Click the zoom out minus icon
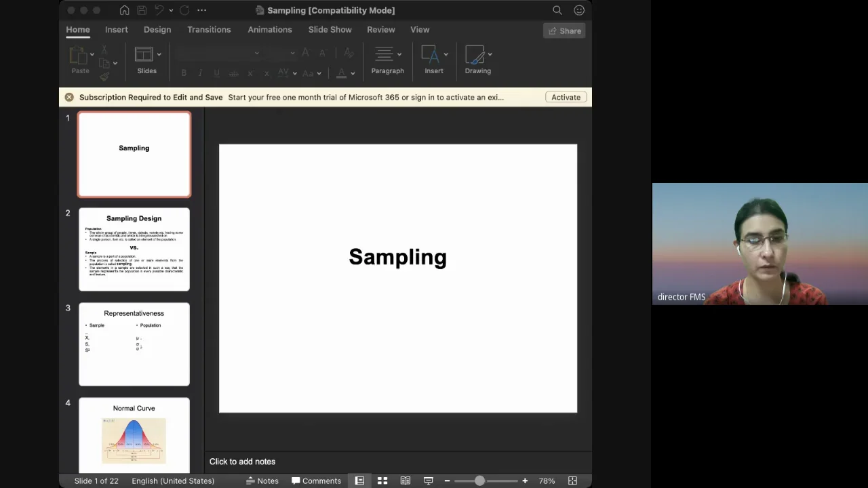This screenshot has height=488, width=868. coord(447,481)
